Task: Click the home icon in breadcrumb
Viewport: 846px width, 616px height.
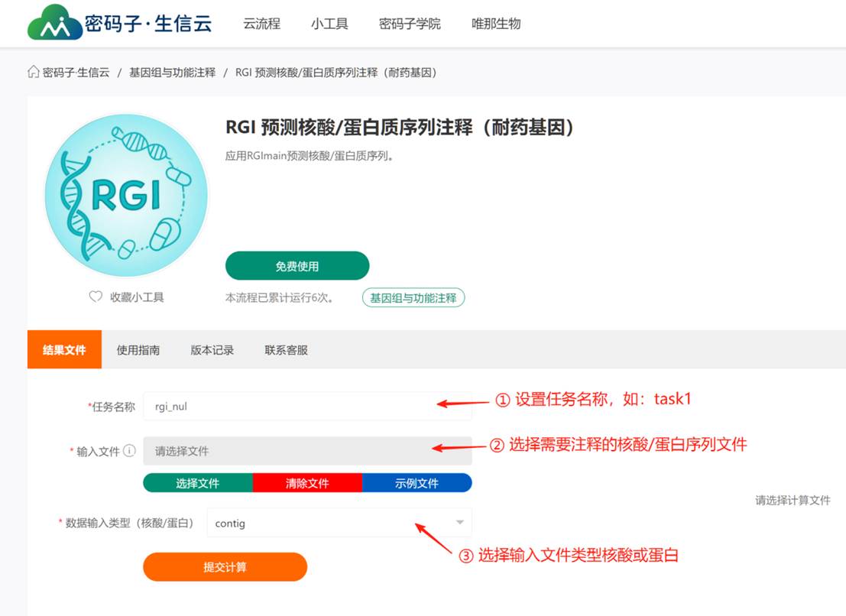Action: click(x=34, y=72)
